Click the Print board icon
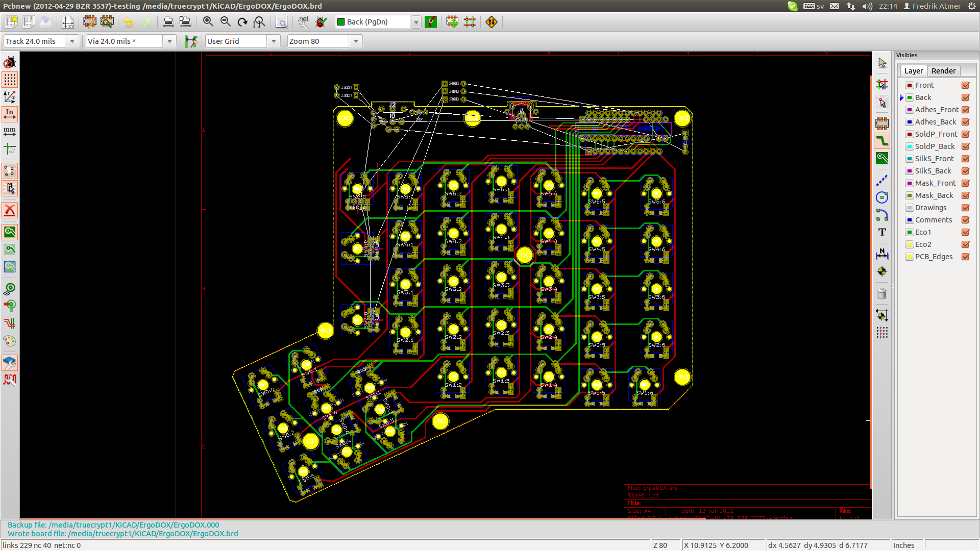 pos(168,22)
